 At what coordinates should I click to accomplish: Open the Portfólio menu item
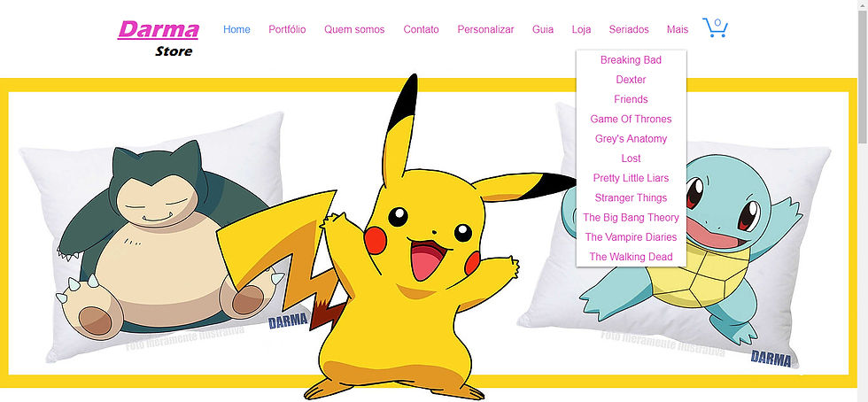click(287, 29)
